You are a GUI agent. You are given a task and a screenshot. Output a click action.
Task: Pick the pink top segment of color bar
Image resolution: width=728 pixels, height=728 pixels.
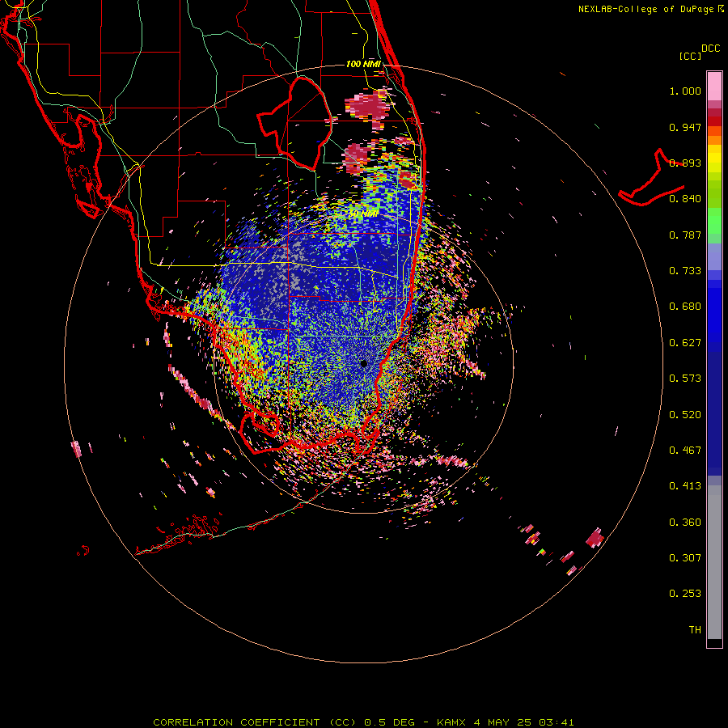[x=714, y=86]
